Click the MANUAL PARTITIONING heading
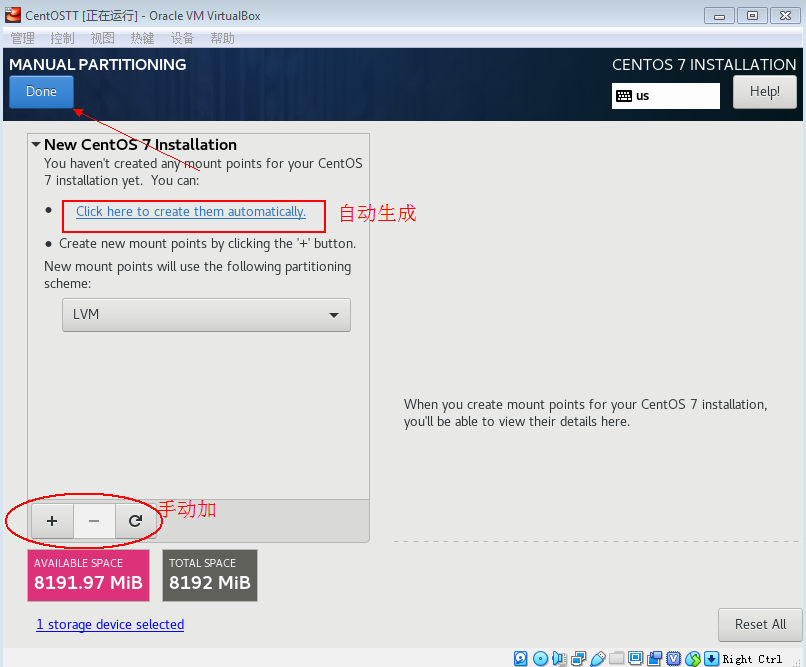The image size is (806, 667). click(x=98, y=65)
